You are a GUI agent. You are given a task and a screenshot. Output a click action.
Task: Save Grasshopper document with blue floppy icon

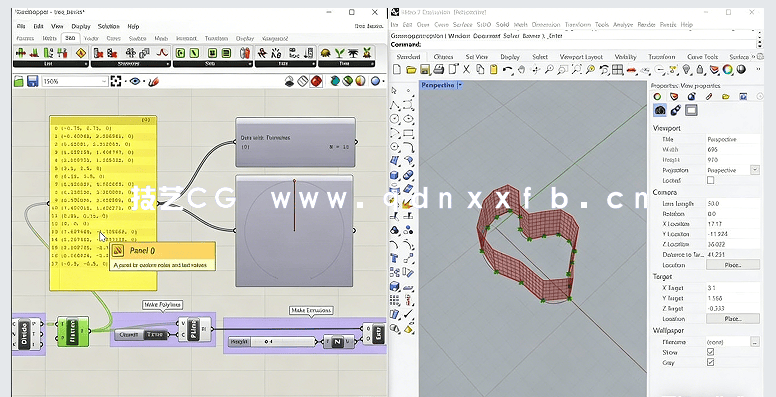[33, 81]
